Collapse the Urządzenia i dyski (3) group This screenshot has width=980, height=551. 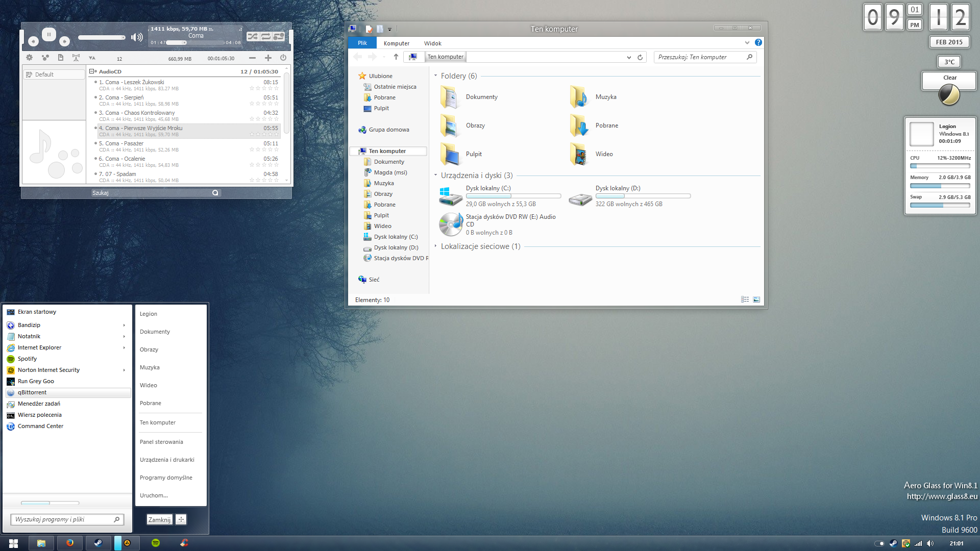click(x=436, y=176)
